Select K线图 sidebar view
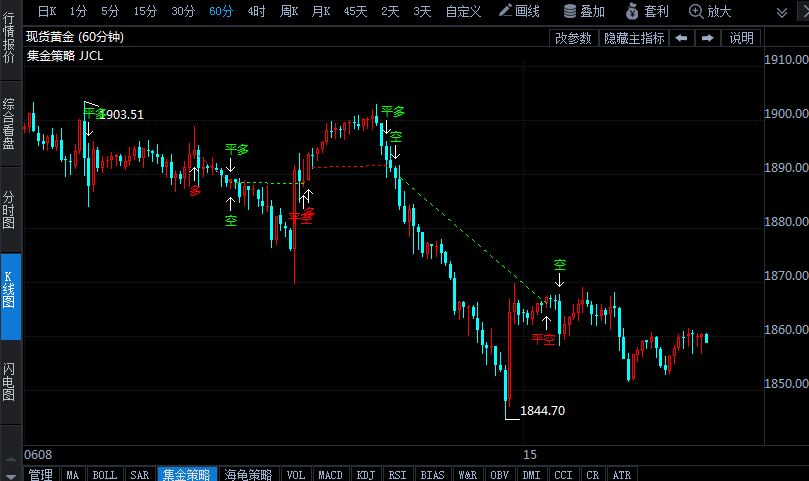Screen dimensions: 809x481 coord(10,296)
